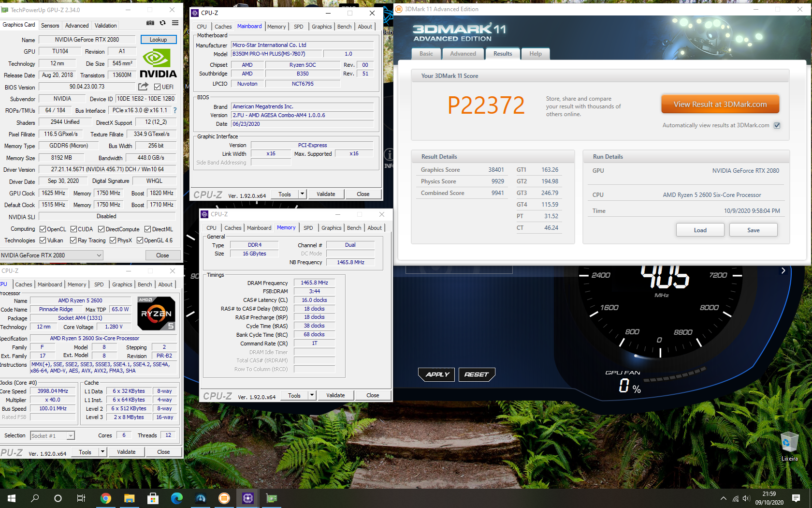Click the Ryzen 5 logo in the CPU-Z window

156,314
